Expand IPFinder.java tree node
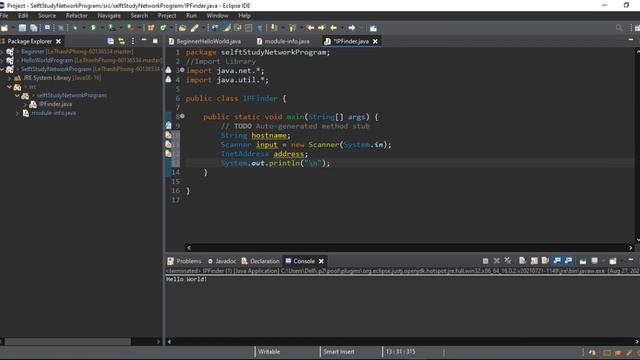This screenshot has width=640, height=360. 25,104
